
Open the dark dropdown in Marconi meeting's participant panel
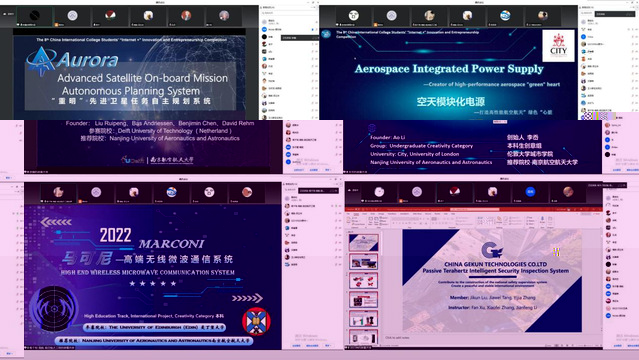[318, 190]
